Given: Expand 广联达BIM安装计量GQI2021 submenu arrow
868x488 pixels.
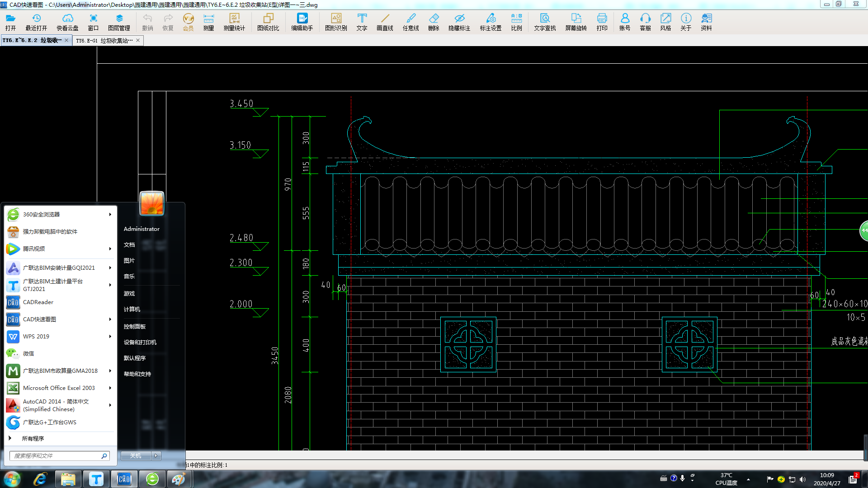Looking at the screenshot, I should (110, 268).
